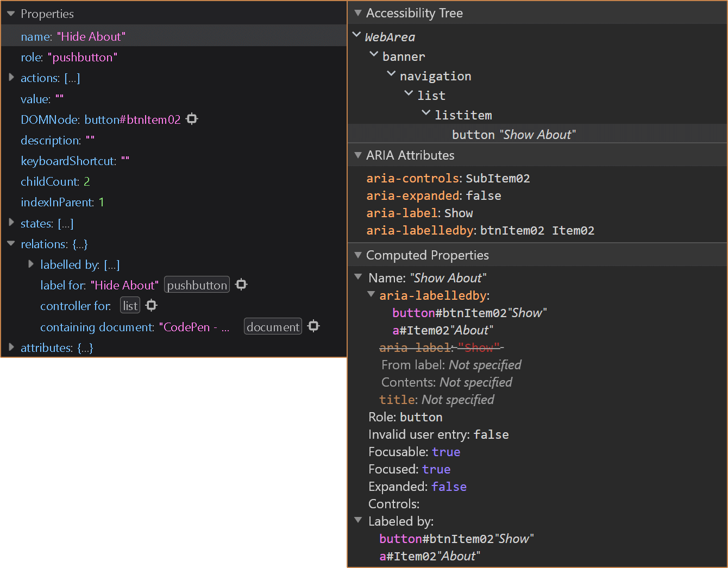Image resolution: width=728 pixels, height=568 pixels.
Task: Click the Focused true row
Action: [409, 469]
